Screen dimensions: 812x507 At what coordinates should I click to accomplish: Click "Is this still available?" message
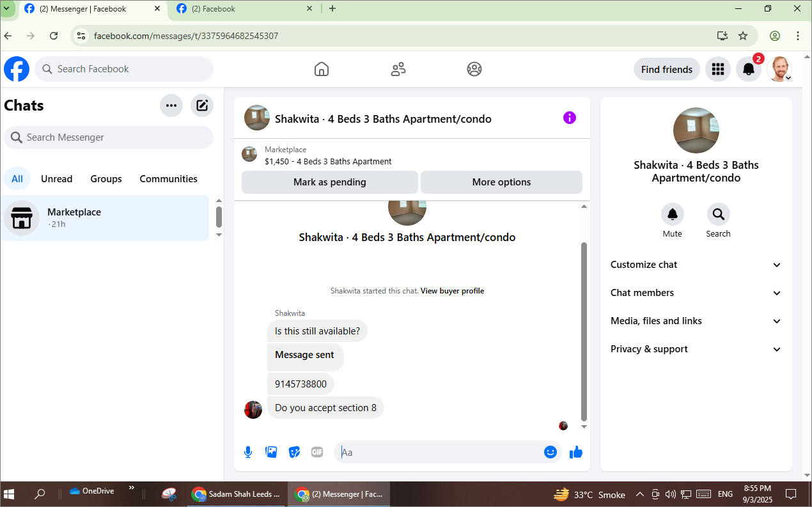click(x=317, y=331)
